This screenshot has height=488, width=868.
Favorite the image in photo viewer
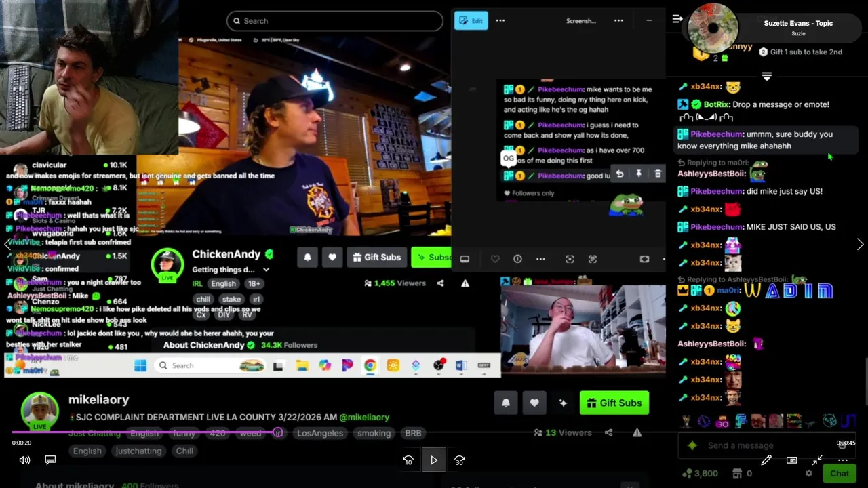[495, 259]
